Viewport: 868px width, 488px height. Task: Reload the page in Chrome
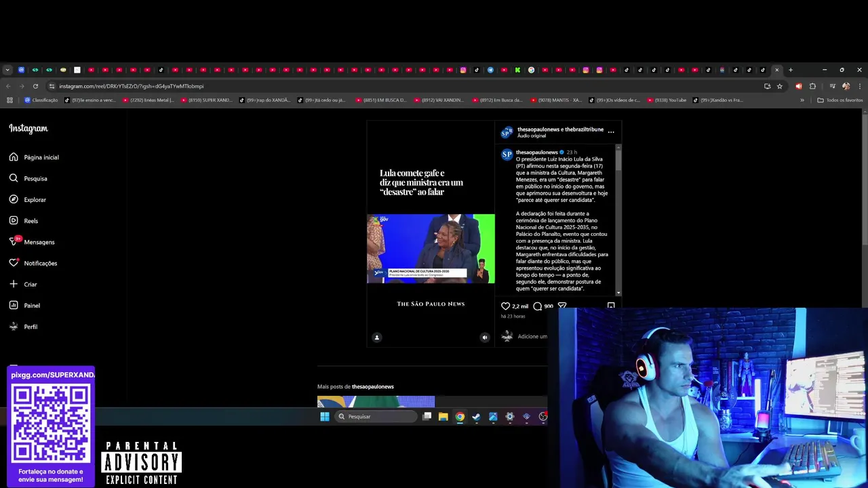tap(35, 86)
